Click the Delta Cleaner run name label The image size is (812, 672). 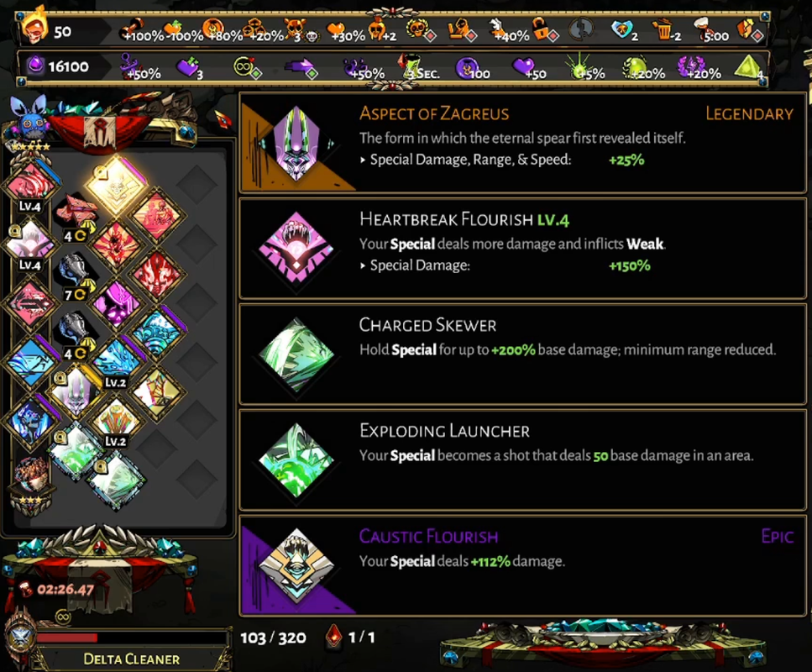[x=132, y=659]
